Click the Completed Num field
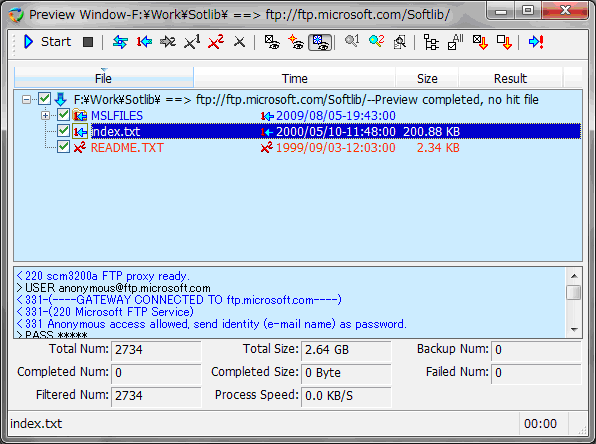Image resolution: width=596 pixels, height=444 pixels. (x=156, y=373)
